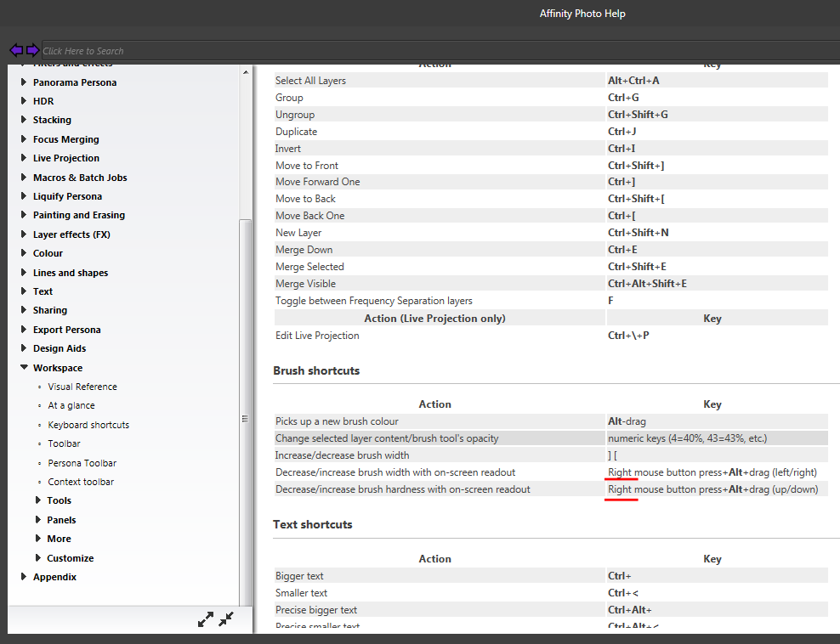Screen dimensions: 840x644
Task: Expand the Live Projection topic
Action: (24, 157)
